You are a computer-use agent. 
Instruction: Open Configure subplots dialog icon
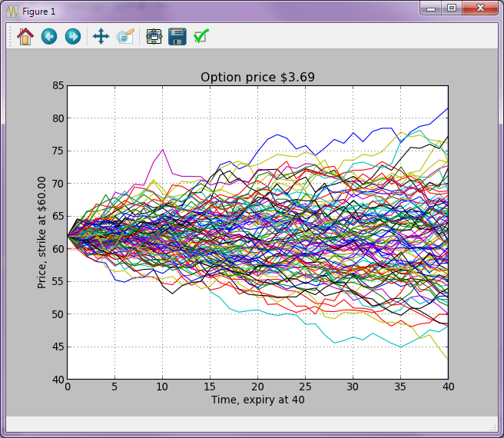pos(154,37)
